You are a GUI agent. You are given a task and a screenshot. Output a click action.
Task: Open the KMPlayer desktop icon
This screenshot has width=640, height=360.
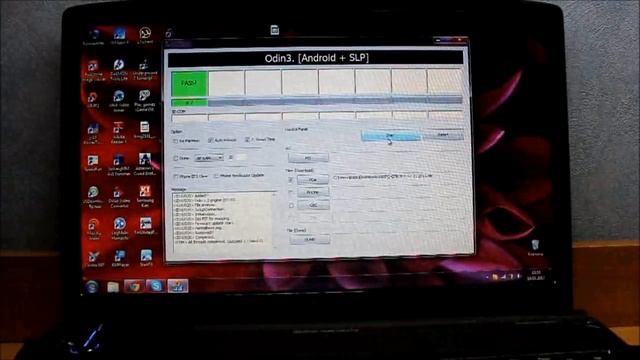(x=120, y=258)
